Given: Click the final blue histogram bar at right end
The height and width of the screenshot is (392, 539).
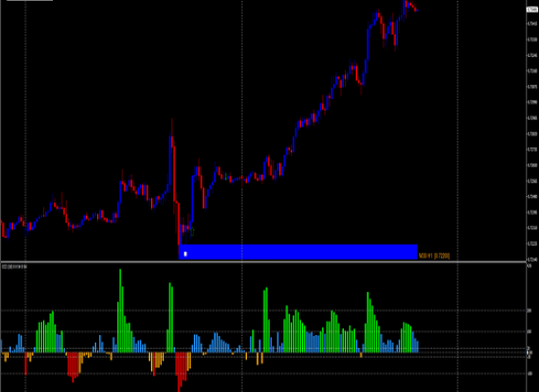Looking at the screenshot, I should click(x=417, y=347).
